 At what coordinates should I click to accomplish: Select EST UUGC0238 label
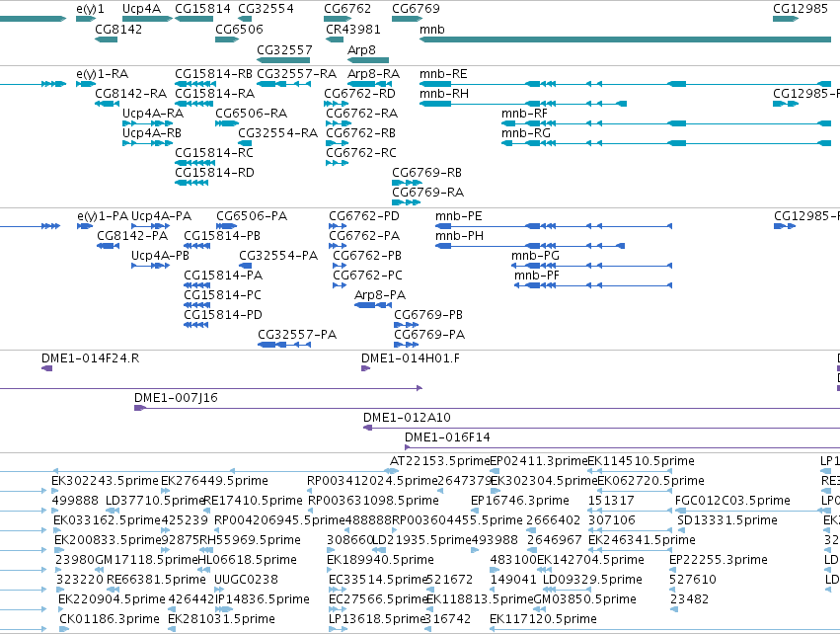pyautogui.click(x=246, y=580)
